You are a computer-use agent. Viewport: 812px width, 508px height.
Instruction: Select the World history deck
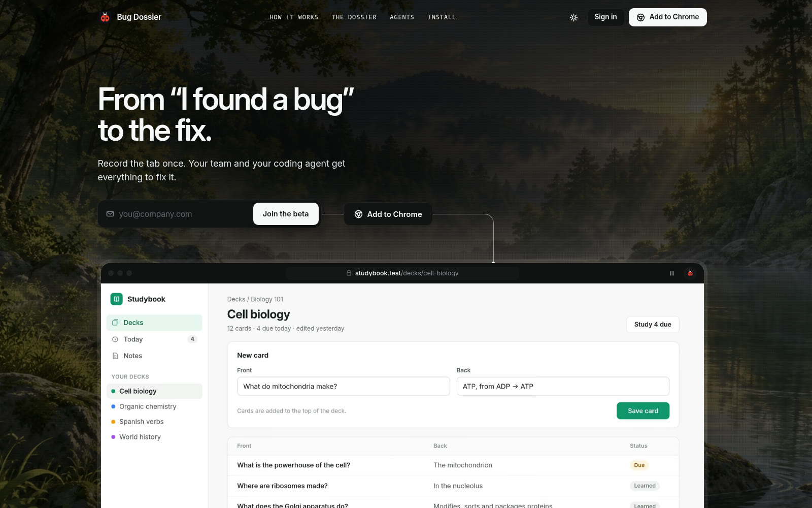[154, 437]
